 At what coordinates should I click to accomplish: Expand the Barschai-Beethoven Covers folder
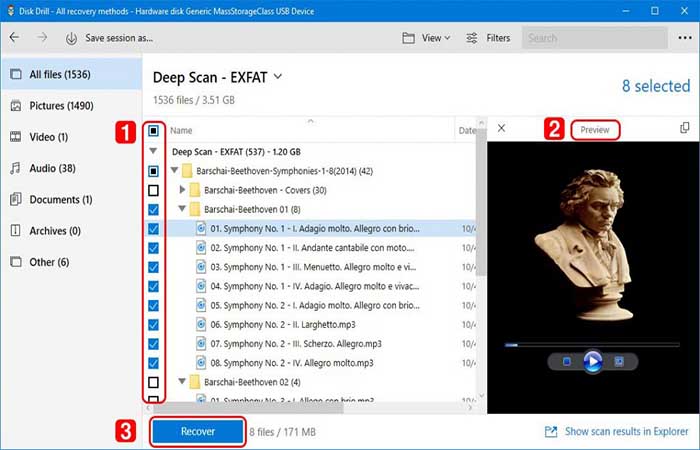point(182,190)
